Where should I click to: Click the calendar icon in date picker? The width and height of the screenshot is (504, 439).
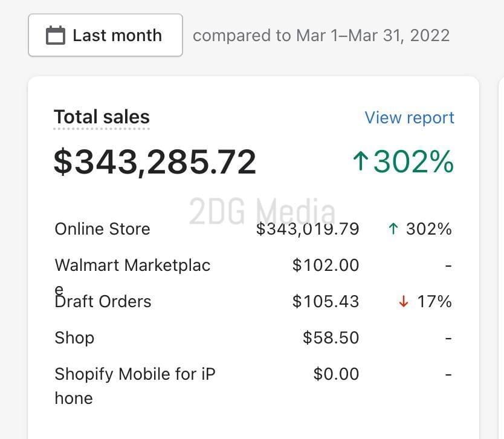pyautogui.click(x=56, y=35)
